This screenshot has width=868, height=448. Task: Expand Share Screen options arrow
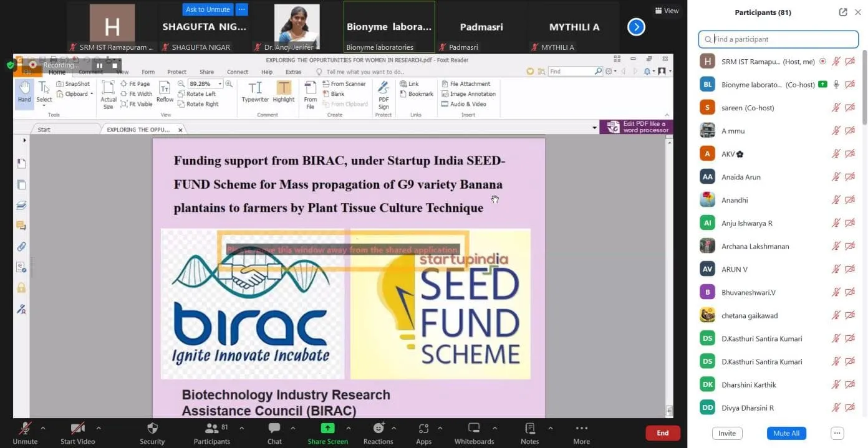[348, 428]
